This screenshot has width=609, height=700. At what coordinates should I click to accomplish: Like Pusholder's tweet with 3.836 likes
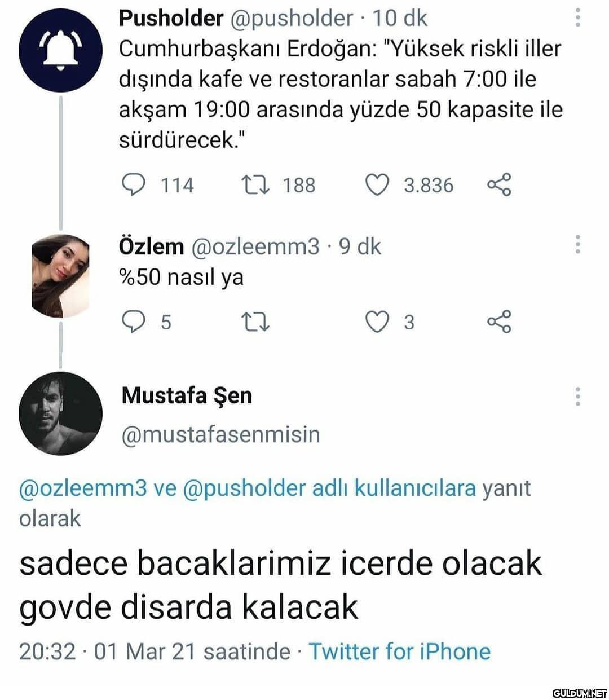377,185
